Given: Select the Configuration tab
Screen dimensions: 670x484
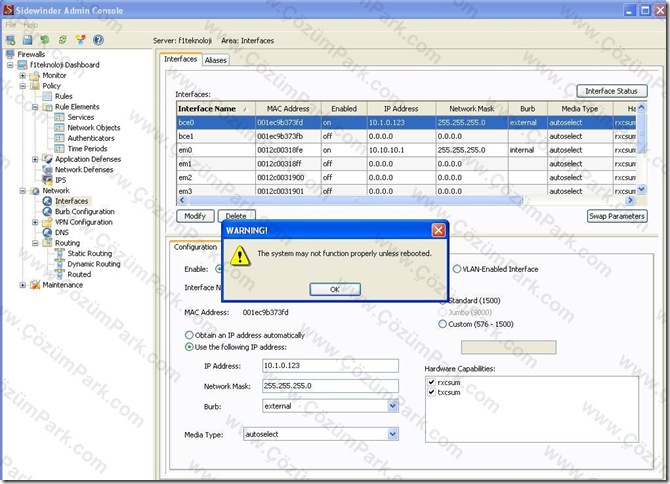Looking at the screenshot, I should point(195,247).
